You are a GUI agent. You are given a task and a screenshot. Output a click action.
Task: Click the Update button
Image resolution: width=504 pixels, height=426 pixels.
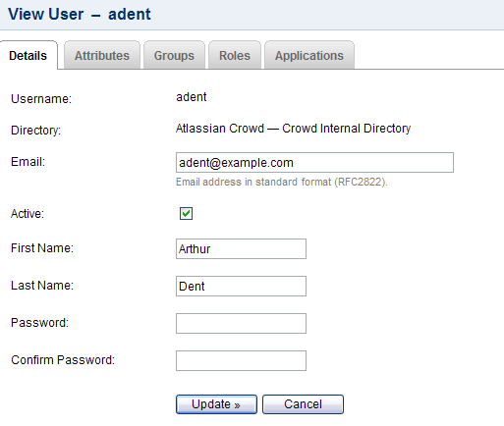216,404
